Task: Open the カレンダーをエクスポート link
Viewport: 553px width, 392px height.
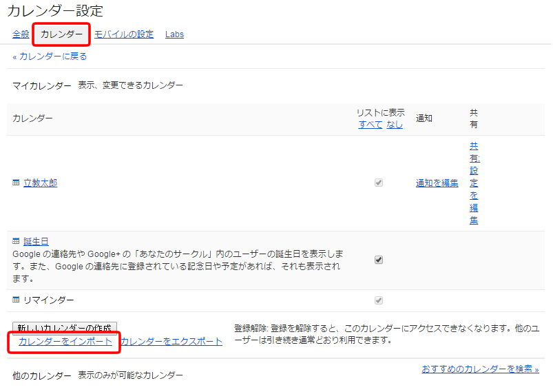Action: tap(171, 341)
